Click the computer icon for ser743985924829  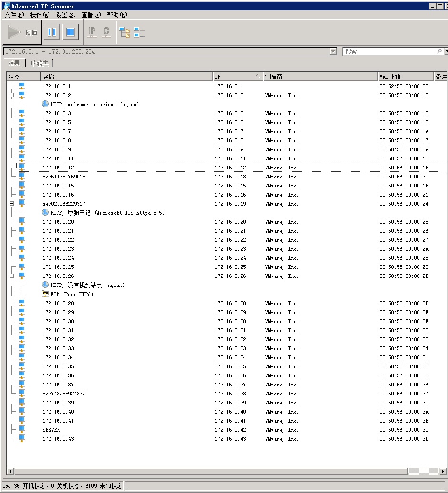(22, 394)
